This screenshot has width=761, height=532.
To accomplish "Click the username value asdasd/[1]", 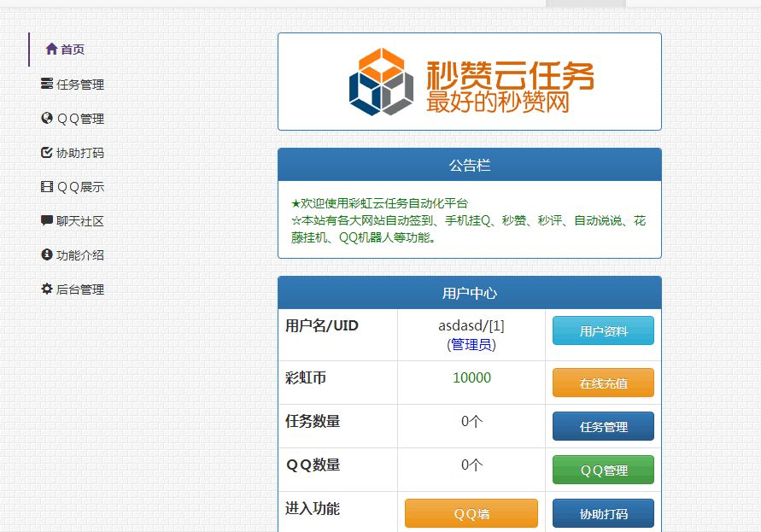I will 471,325.
